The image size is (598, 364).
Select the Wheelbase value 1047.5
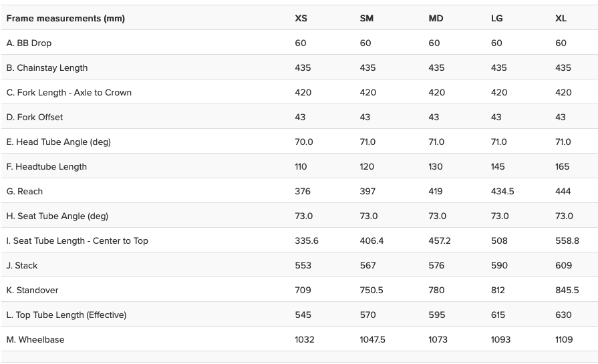pos(372,340)
